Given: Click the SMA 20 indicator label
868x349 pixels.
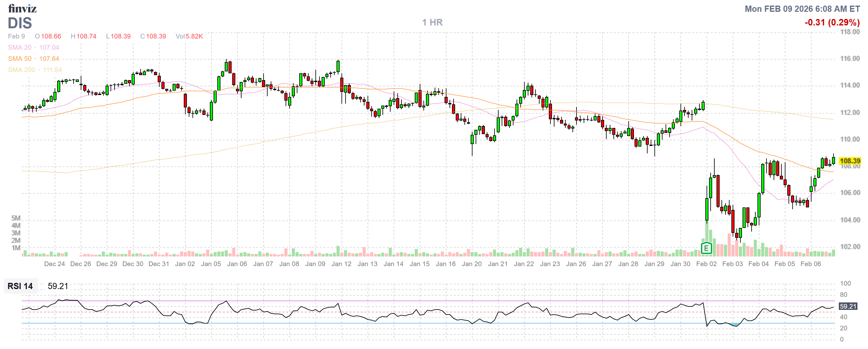Looking at the screenshot, I should tap(20, 48).
